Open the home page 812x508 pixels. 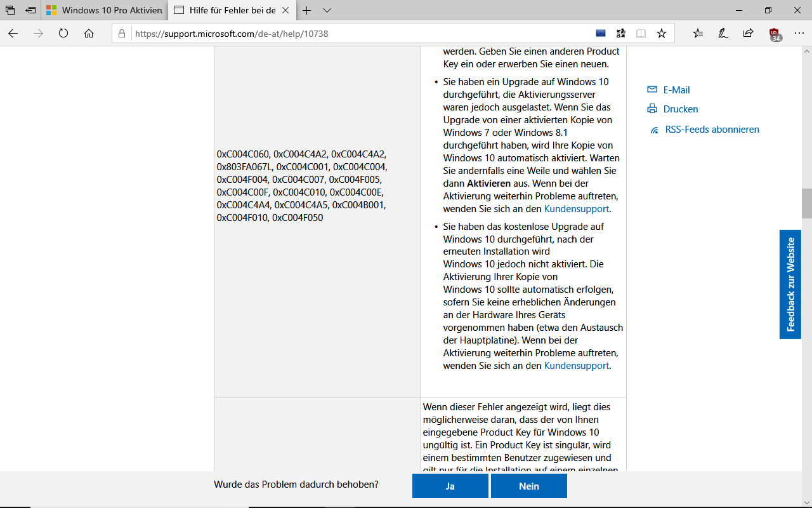click(89, 33)
